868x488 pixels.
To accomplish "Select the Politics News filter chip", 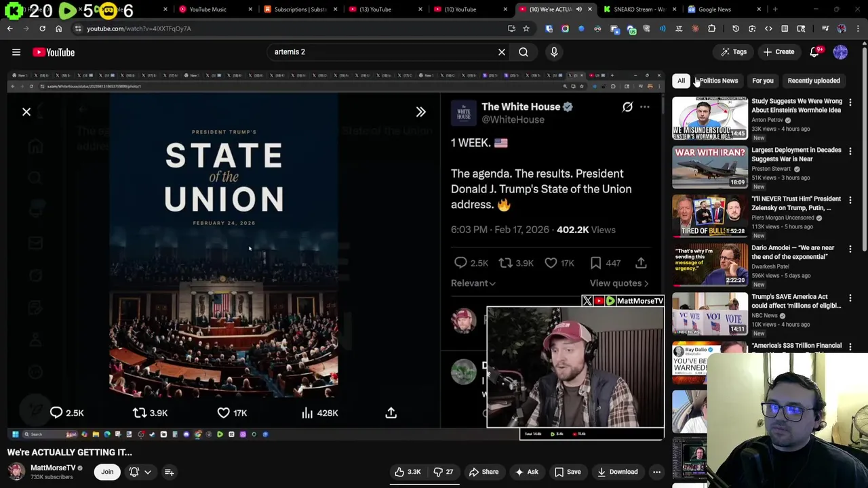I will pos(718,81).
